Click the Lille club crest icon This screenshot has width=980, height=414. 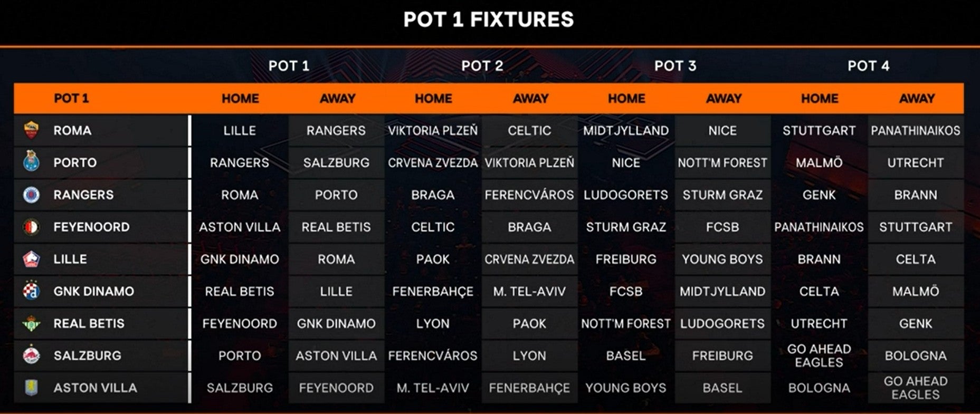coord(32,259)
